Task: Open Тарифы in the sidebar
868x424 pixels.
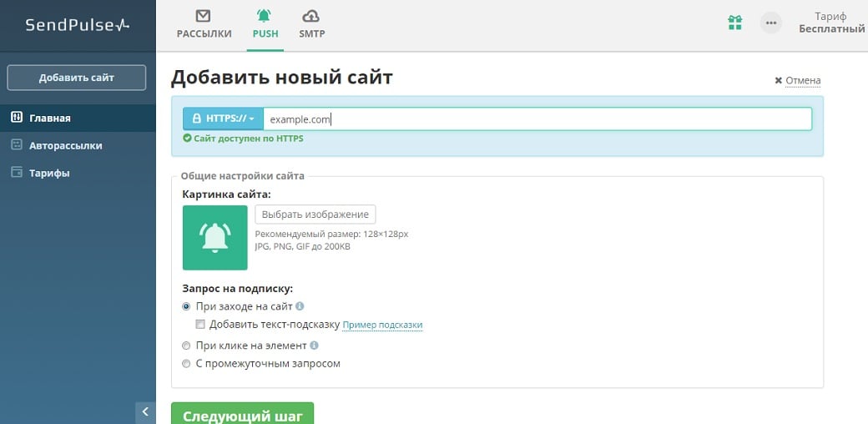Action: coord(49,173)
